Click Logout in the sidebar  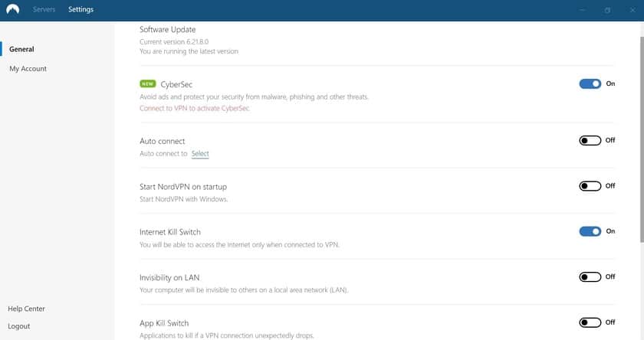[x=19, y=326]
